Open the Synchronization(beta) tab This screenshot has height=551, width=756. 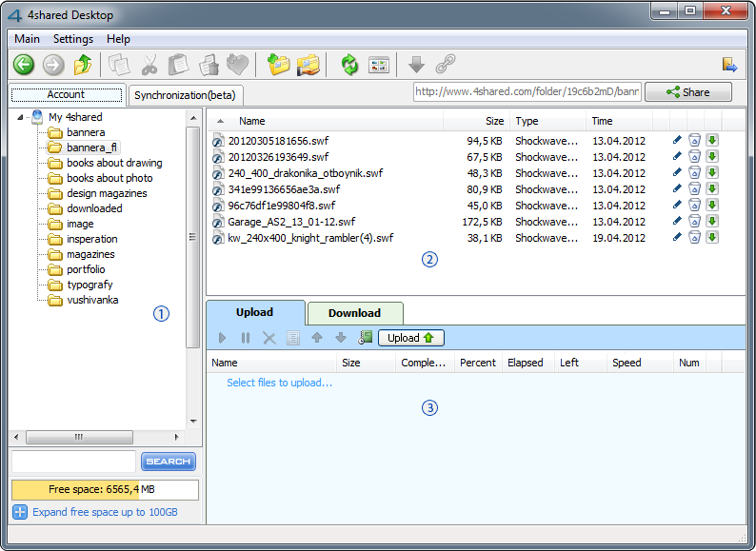(185, 95)
